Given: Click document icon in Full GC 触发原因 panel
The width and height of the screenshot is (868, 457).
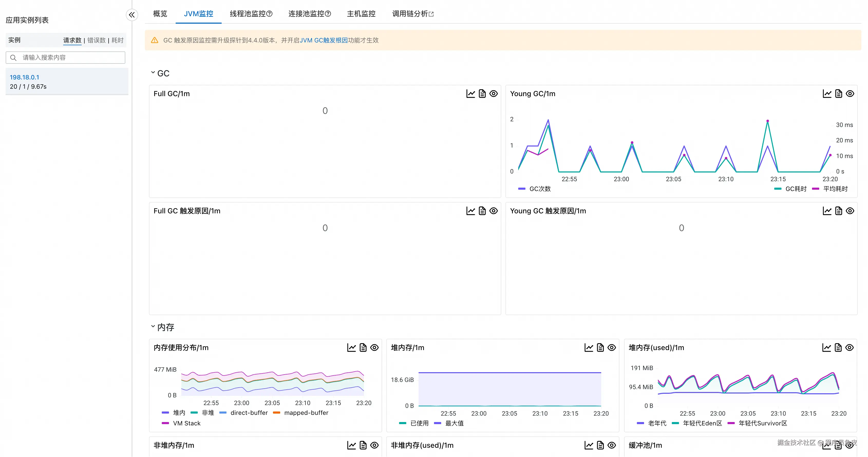Looking at the screenshot, I should point(482,211).
